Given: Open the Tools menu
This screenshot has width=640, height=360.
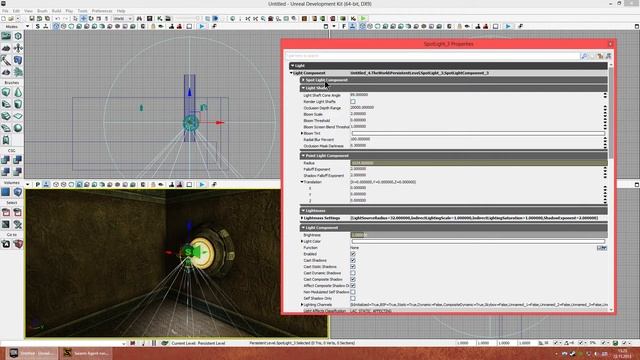Looking at the screenshot, I should tap(82, 11).
